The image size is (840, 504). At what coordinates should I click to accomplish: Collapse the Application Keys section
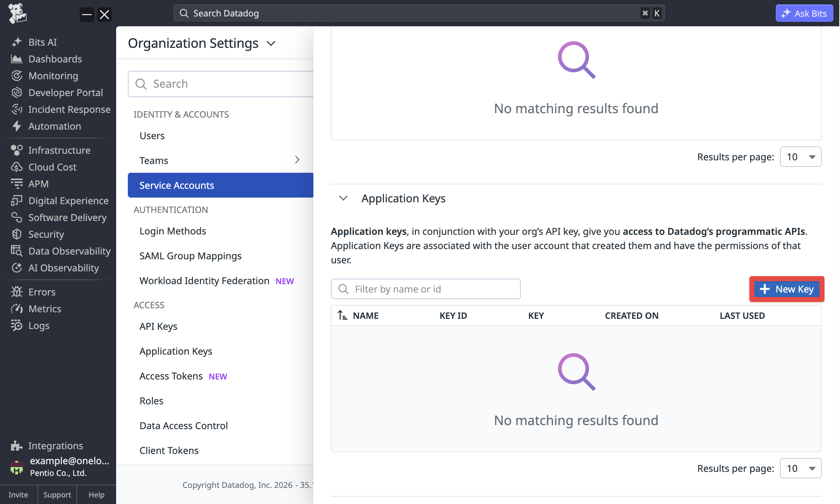343,198
